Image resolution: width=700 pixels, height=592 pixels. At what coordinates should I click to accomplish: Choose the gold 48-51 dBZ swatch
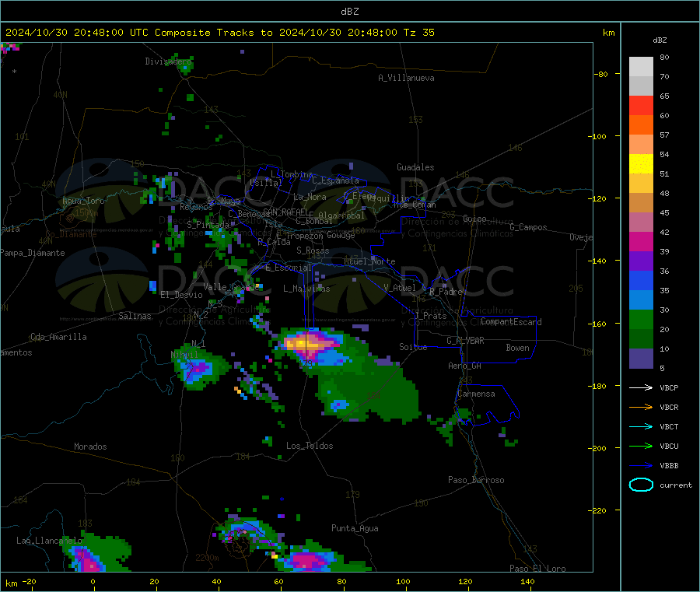pyautogui.click(x=641, y=184)
